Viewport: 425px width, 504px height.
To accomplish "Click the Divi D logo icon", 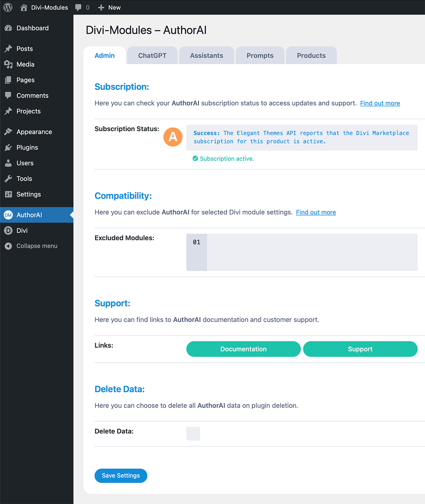I will tap(8, 230).
